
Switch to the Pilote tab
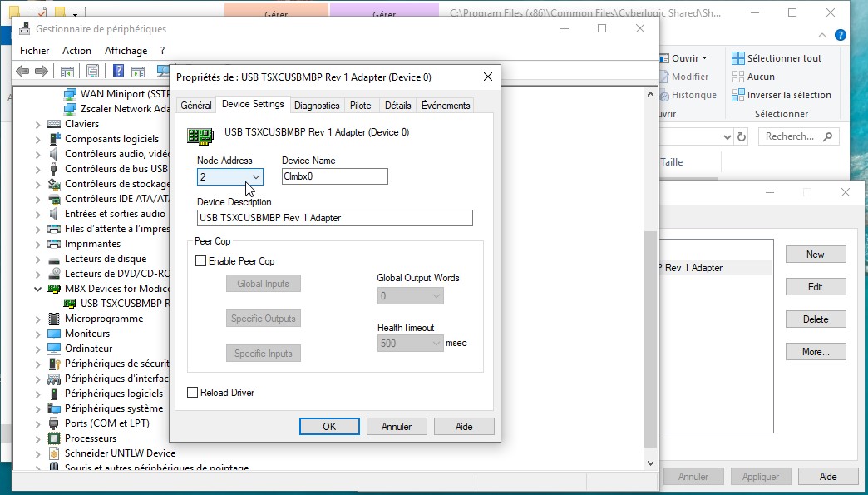(x=360, y=105)
